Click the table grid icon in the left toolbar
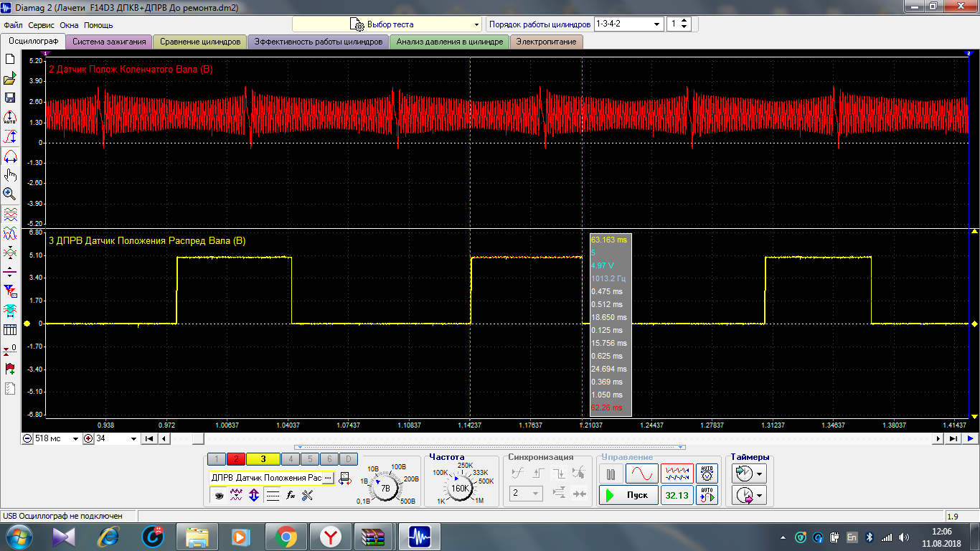980x551 pixels. 10,330
